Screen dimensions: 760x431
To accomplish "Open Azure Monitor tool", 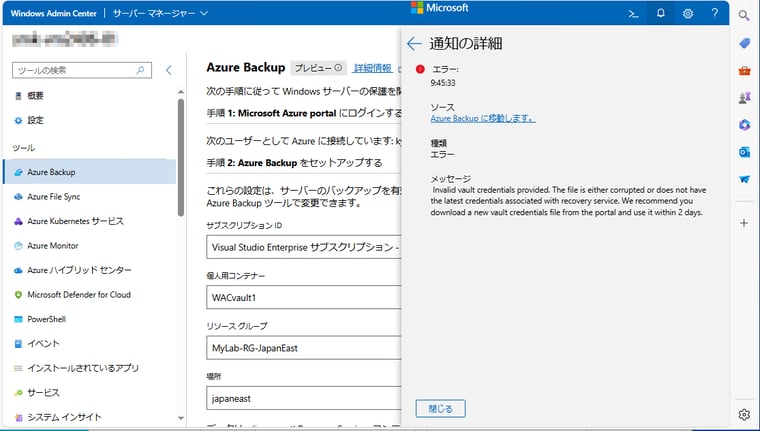I will pyautogui.click(x=90, y=246).
